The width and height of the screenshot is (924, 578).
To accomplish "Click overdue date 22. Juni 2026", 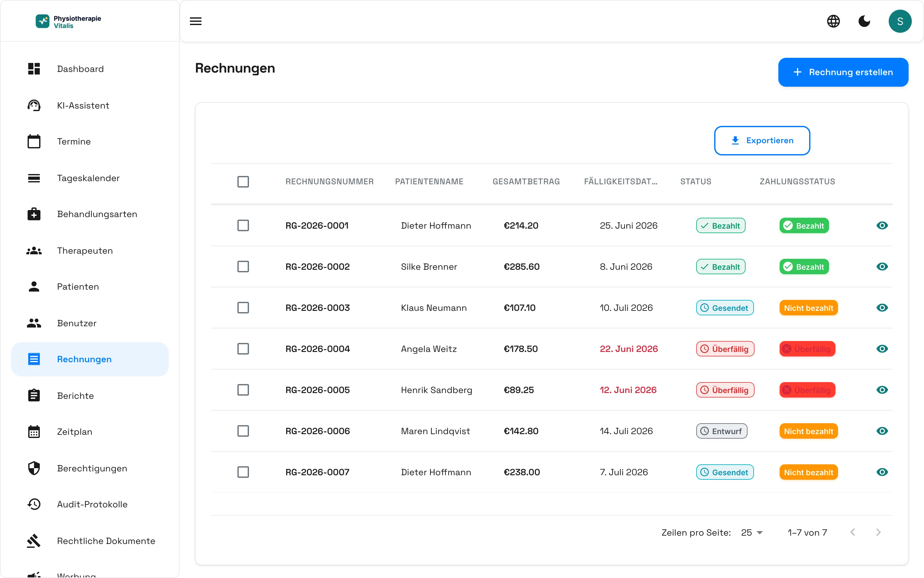I will (629, 349).
